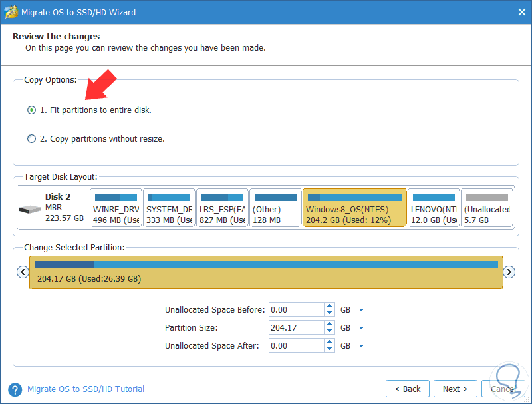Viewport: 532px width, 404px height.
Task: Click the blue help question mark icon
Action: pos(15,390)
